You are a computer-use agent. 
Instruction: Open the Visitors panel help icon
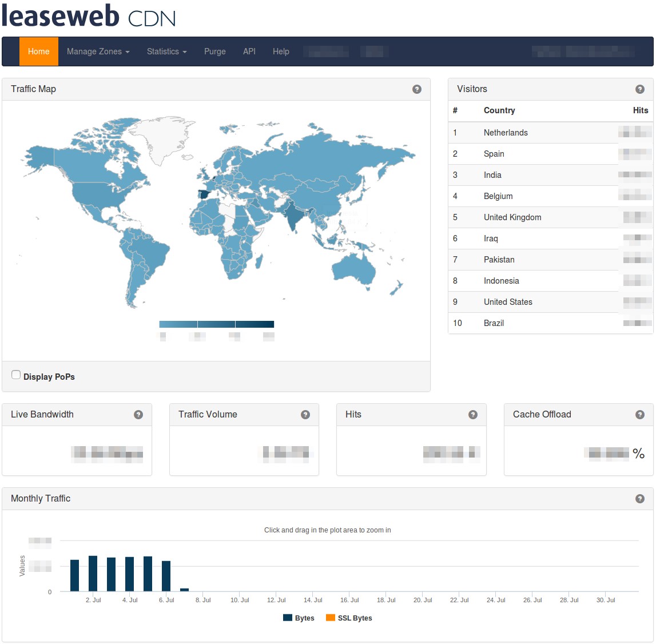640,89
